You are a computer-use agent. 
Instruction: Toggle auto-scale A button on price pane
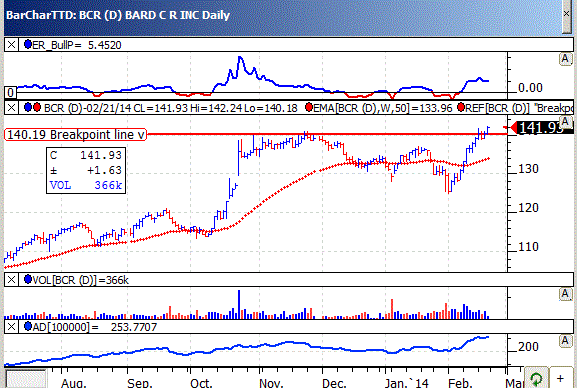(x=565, y=122)
